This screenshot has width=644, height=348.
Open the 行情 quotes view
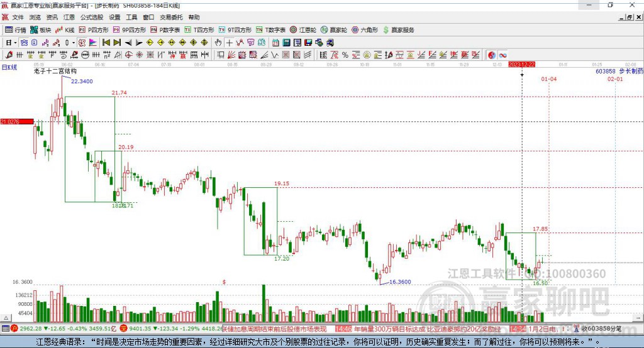click(16, 30)
